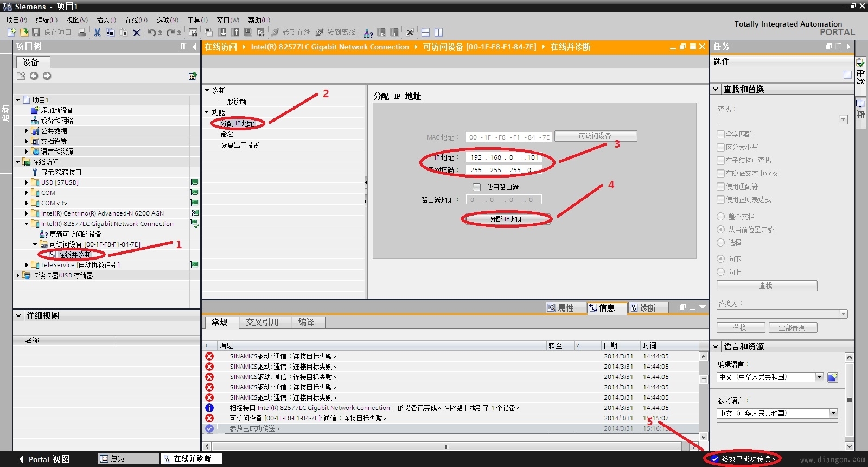
Task: Toggle the 在子结构中查找 checkbox
Action: (x=720, y=160)
